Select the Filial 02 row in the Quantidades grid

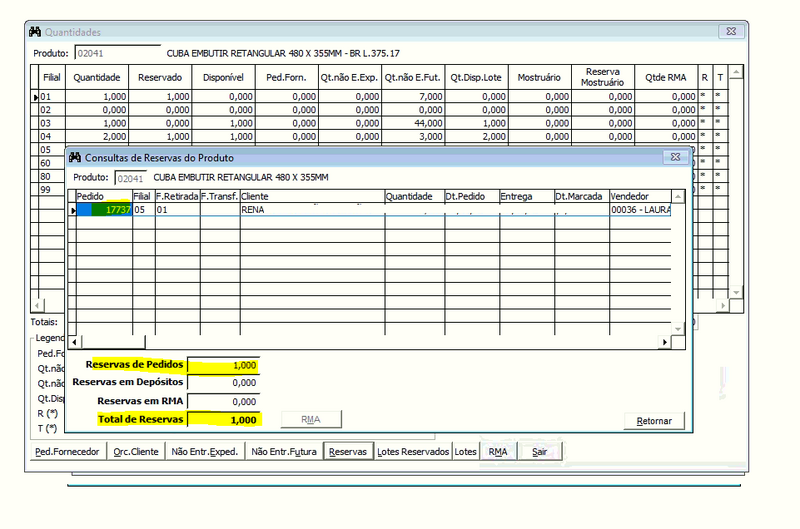379,110
